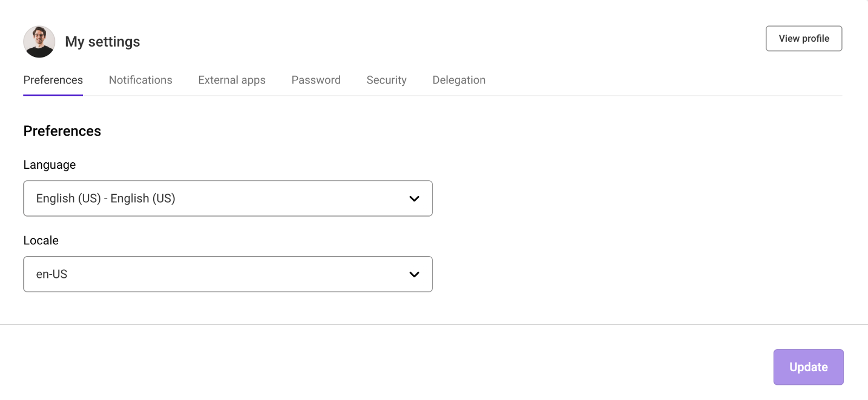Click the chevron arrow in Language dropdown
This screenshot has width=868, height=400.
414,199
